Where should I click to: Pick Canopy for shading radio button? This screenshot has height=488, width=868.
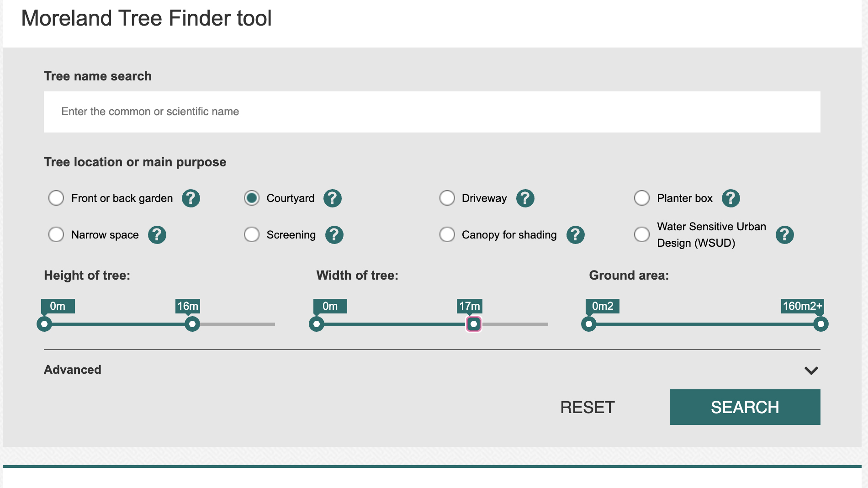[x=447, y=234]
